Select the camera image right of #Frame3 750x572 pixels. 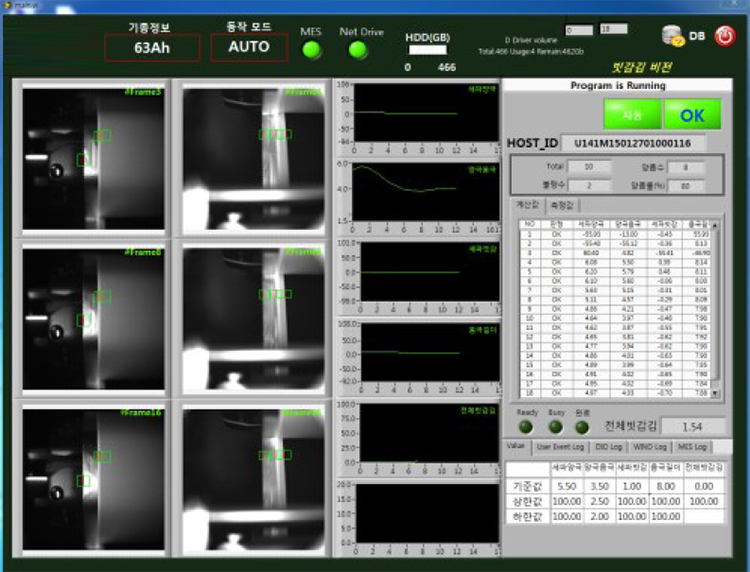pos(253,158)
